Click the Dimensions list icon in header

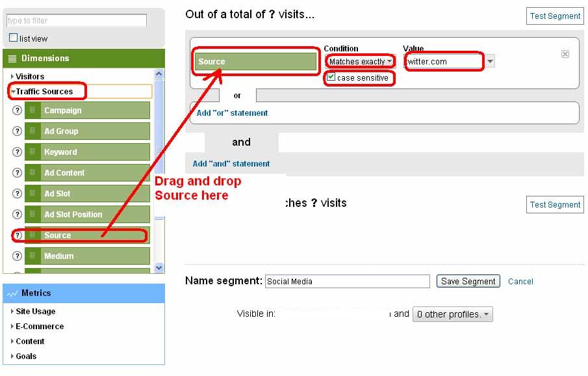tap(12, 59)
